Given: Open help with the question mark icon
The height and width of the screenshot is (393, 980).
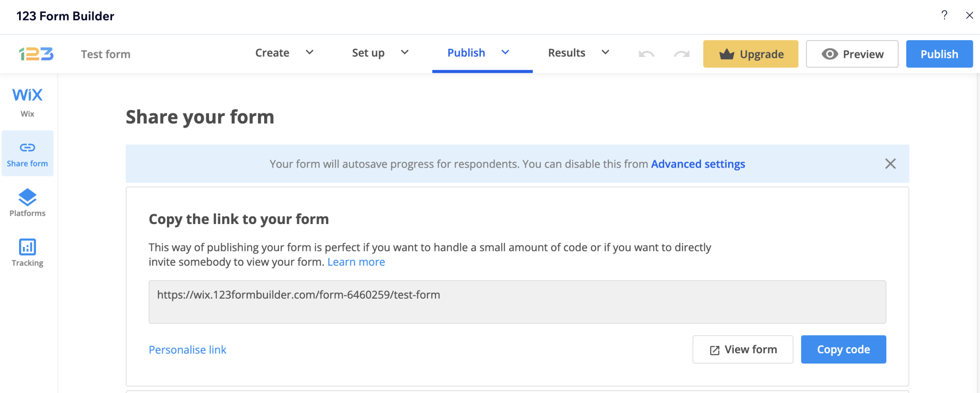Looking at the screenshot, I should click(944, 15).
